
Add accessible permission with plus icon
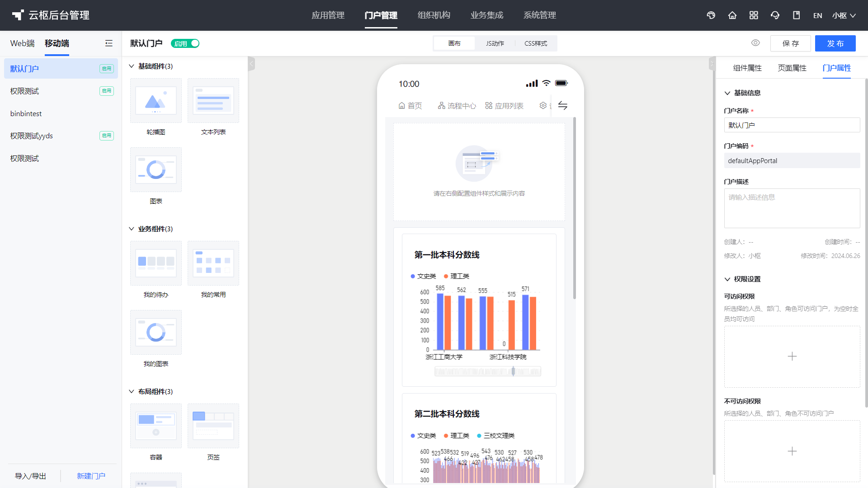(x=792, y=357)
